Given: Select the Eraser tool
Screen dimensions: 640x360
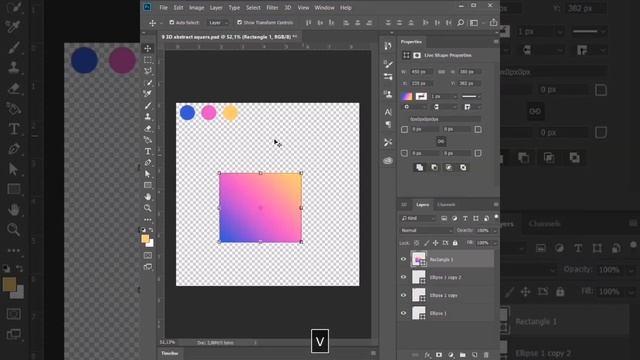Looking at the screenshot, I should click(148, 129).
